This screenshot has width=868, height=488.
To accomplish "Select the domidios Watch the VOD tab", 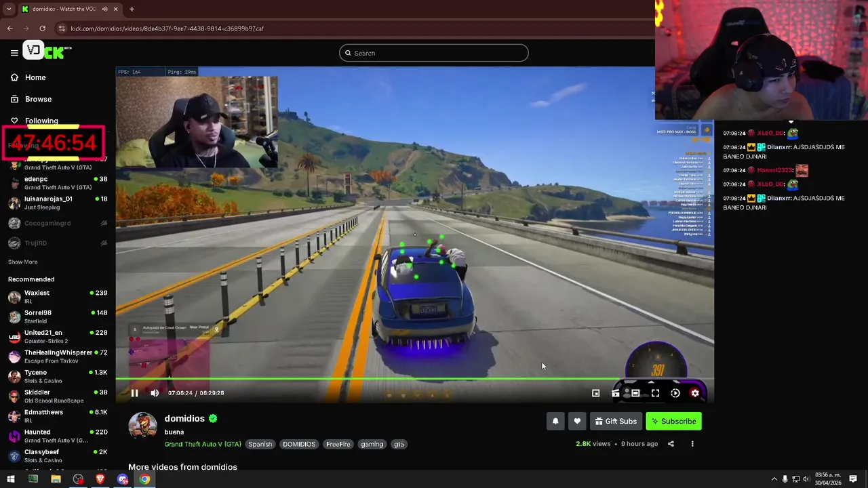I will 70,9.
